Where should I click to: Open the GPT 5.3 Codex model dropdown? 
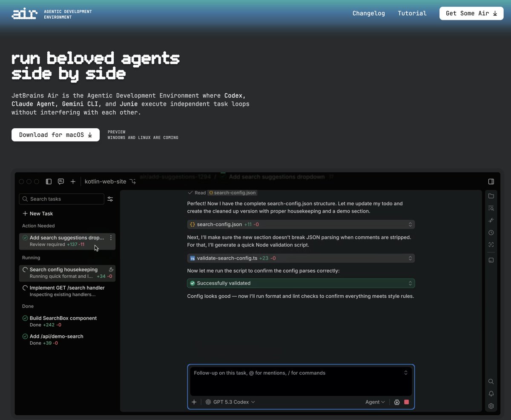[x=230, y=402]
